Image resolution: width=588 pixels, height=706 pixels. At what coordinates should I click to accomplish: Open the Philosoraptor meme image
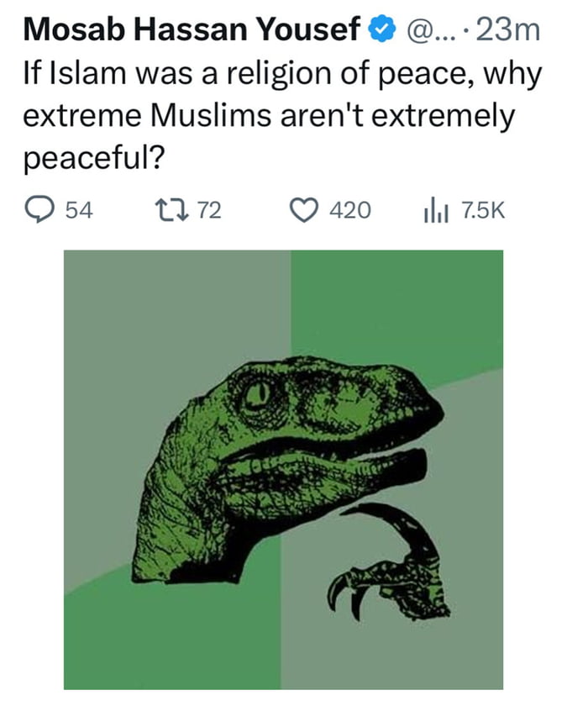point(294,471)
